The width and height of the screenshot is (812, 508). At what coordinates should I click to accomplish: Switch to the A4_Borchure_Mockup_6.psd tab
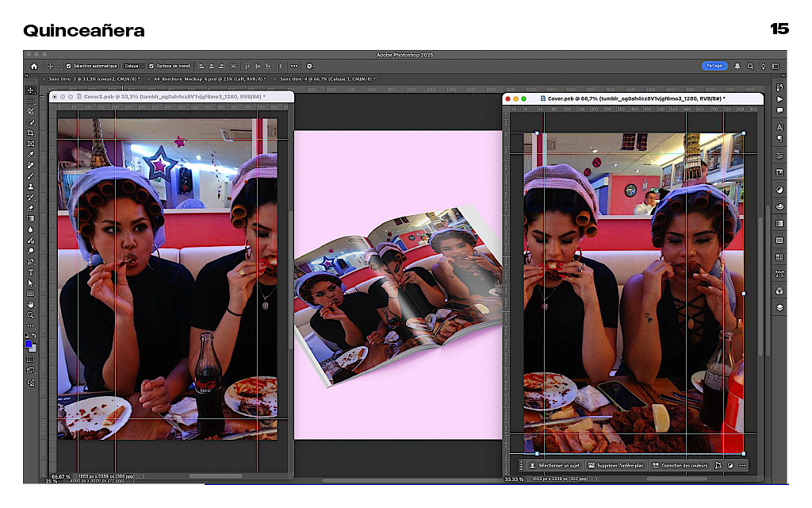(209, 79)
